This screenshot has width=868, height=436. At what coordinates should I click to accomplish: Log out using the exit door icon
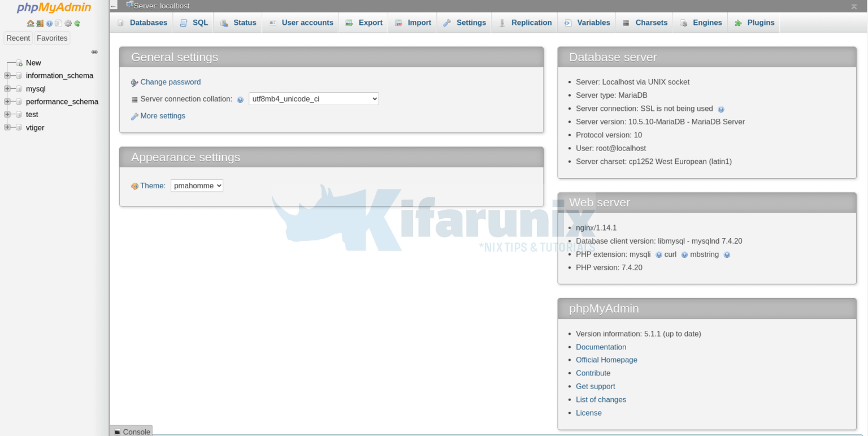point(40,24)
